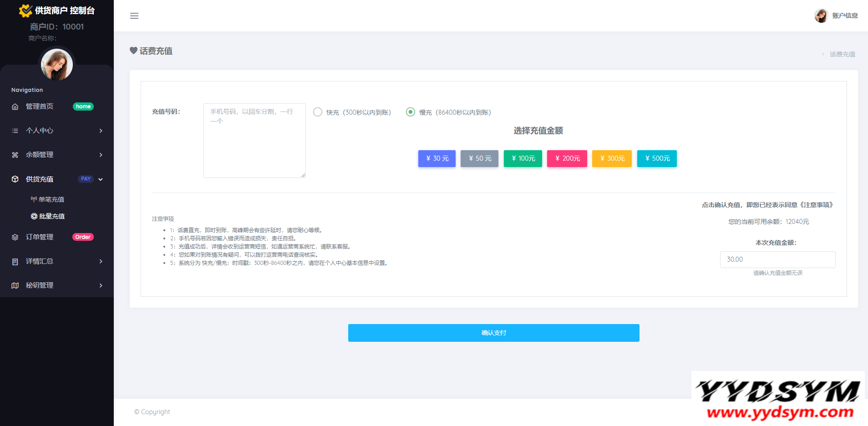This screenshot has width=868, height=426.
Task: Click the hamburger menu toggle icon
Action: tap(134, 16)
